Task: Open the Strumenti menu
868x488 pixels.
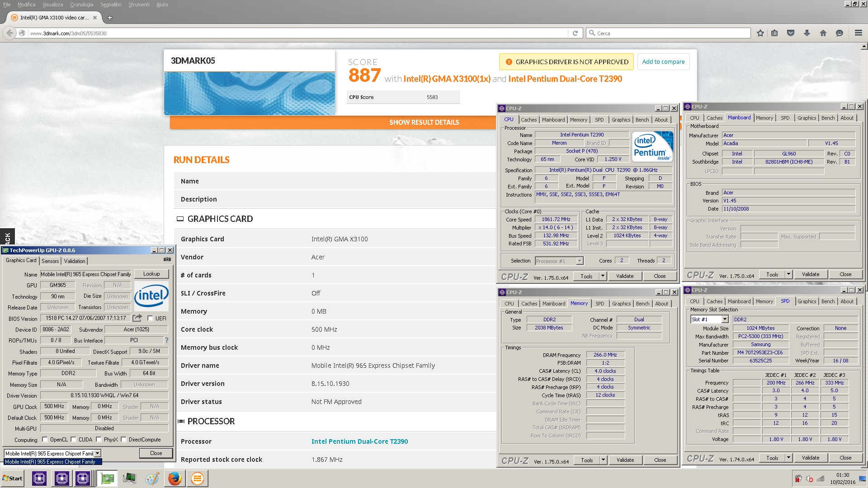Action: (x=139, y=5)
